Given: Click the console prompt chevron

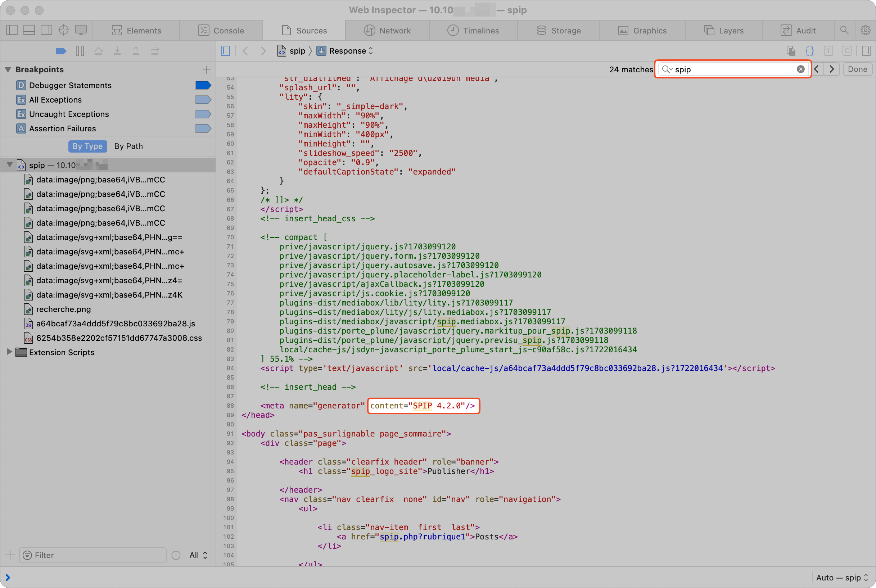Looking at the screenshot, I should 8,578.
